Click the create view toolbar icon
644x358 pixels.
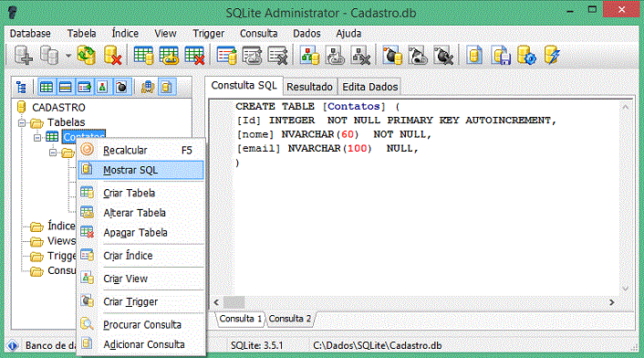pos(310,55)
